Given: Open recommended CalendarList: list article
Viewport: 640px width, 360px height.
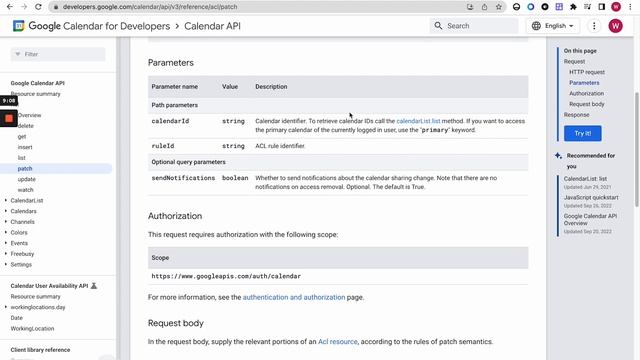Looking at the screenshot, I should (x=585, y=179).
